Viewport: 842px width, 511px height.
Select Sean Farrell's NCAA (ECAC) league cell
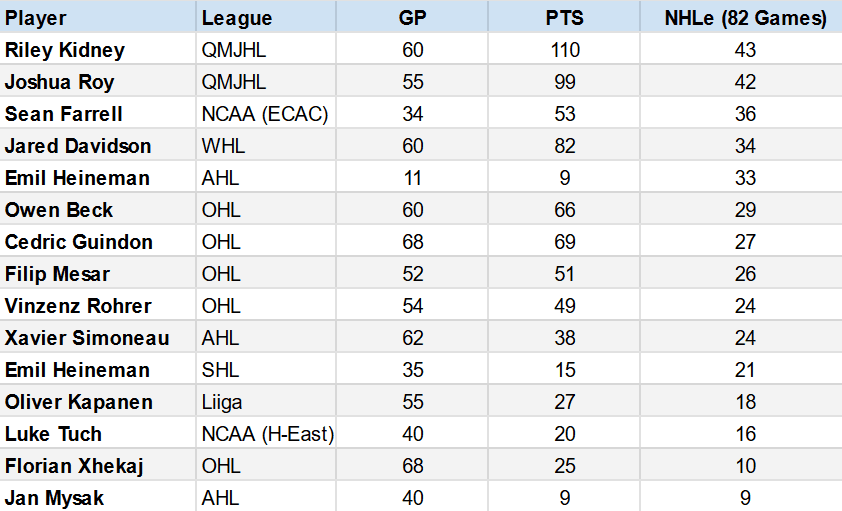(266, 113)
